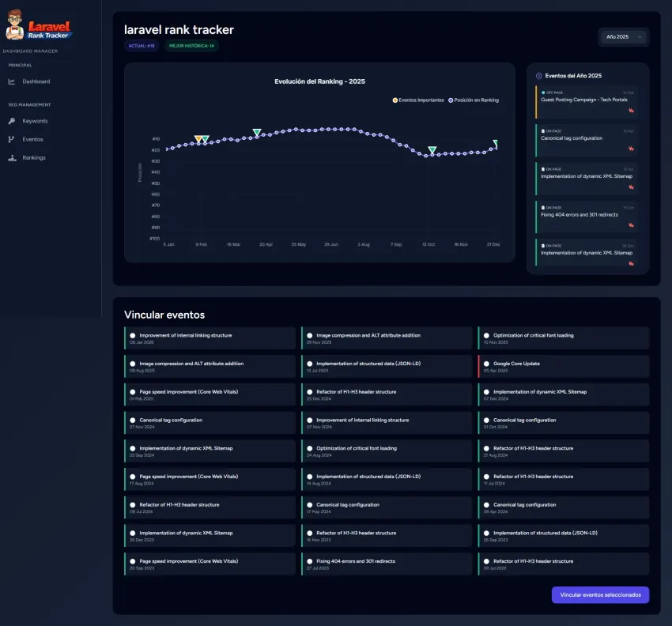
Task: Select the Optimization of critical font loading checkbox
Action: pyautogui.click(x=485, y=335)
